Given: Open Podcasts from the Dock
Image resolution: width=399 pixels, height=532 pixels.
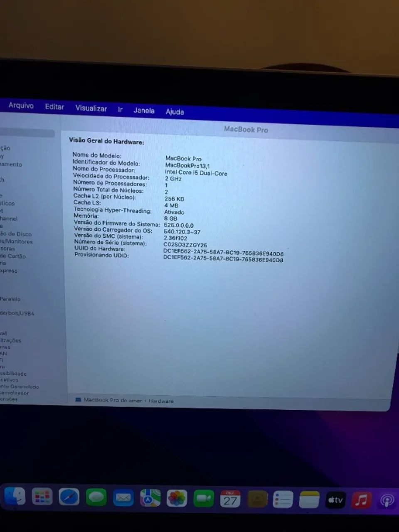Looking at the screenshot, I should tap(387, 500).
